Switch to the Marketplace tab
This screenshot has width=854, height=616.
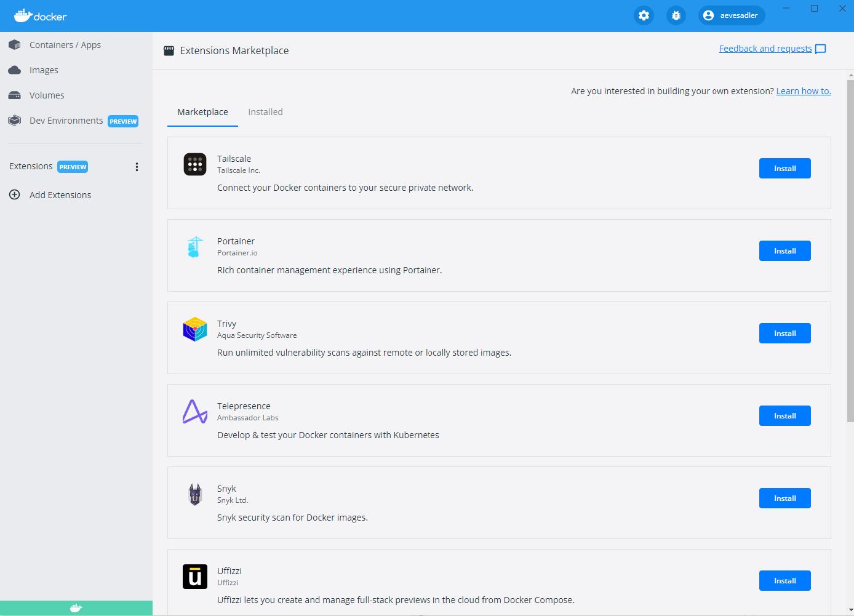(x=202, y=112)
